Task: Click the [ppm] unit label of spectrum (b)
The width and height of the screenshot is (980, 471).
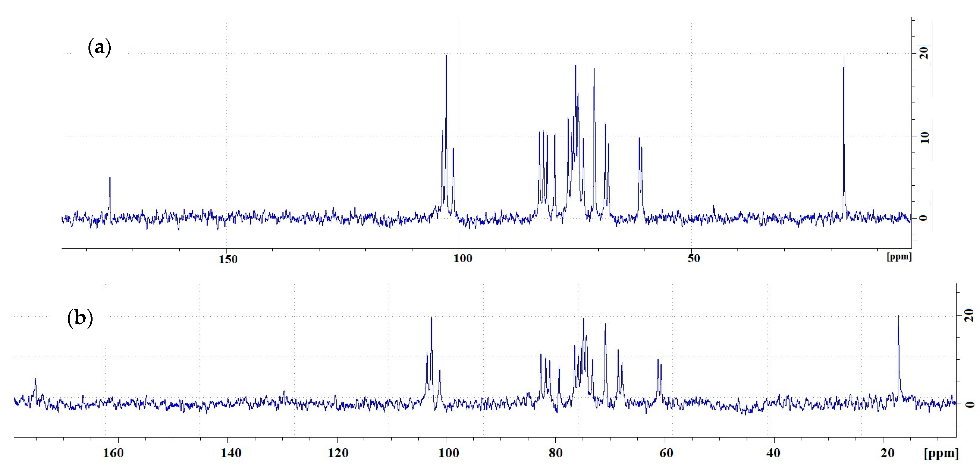Action: tap(941, 453)
